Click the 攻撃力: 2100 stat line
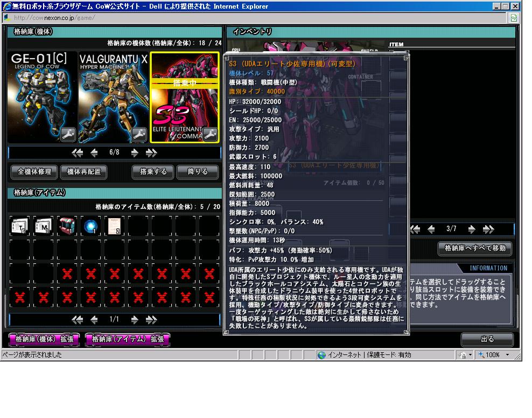Image resolution: width=532 pixels, height=418 pixels. click(249, 138)
